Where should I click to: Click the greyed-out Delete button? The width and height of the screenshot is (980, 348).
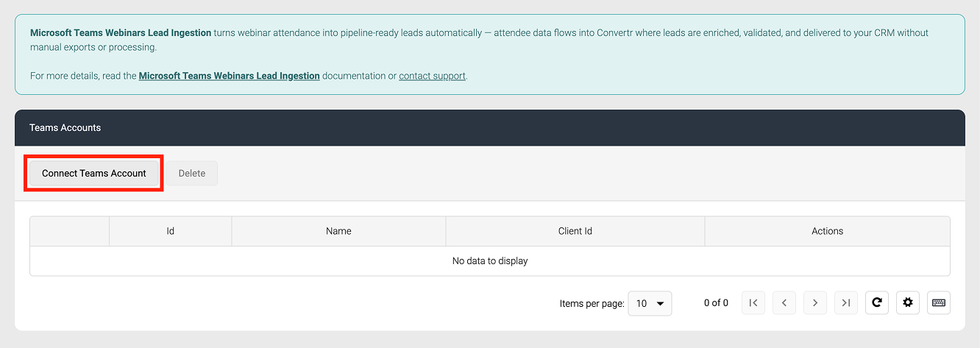pos(192,174)
